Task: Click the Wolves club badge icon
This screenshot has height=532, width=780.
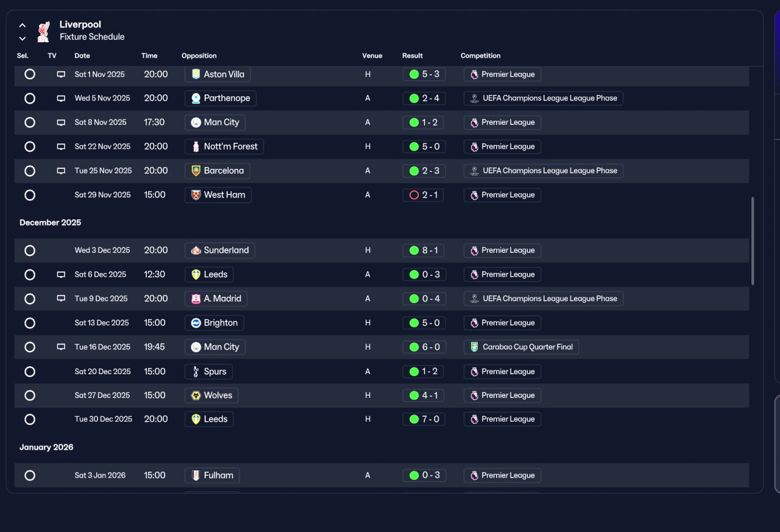Action: (x=196, y=395)
